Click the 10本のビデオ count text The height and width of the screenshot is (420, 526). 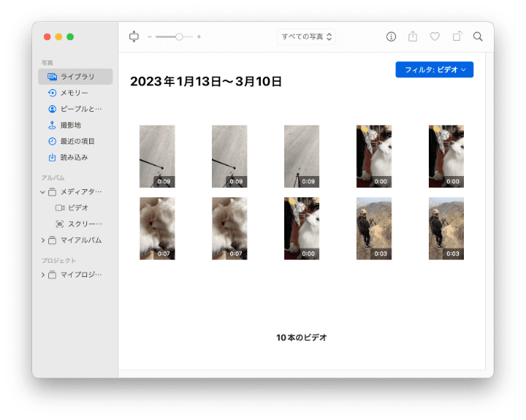pyautogui.click(x=302, y=337)
